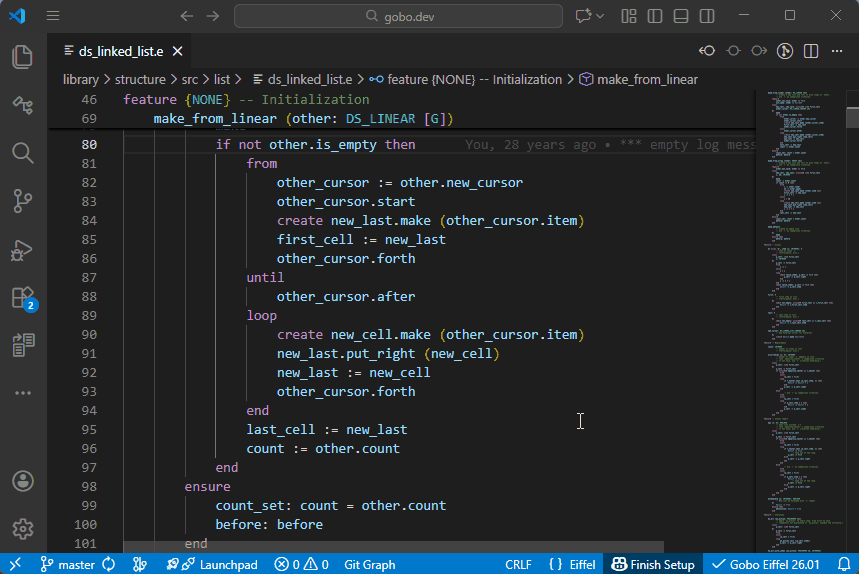859x574 pixels.
Task: Click the Git Graph status bar button
Action: point(369,564)
